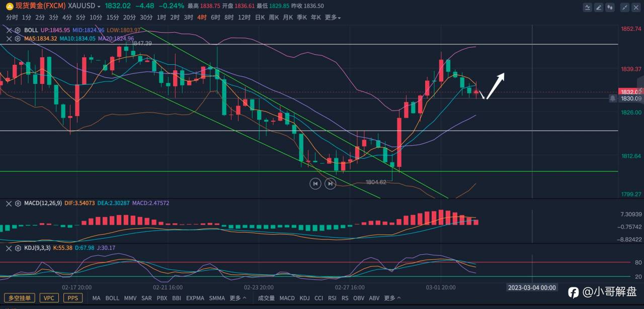Click the price alert bell icon
This screenshot has height=309, width=644.
coord(612,98)
